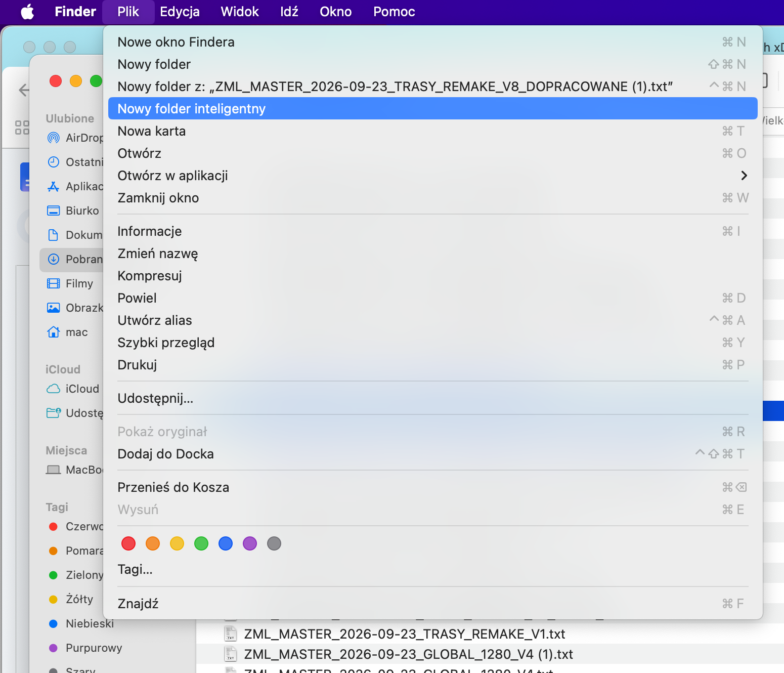The width and height of the screenshot is (784, 673).
Task: Filter by the Żółty tag
Action: tap(71, 599)
